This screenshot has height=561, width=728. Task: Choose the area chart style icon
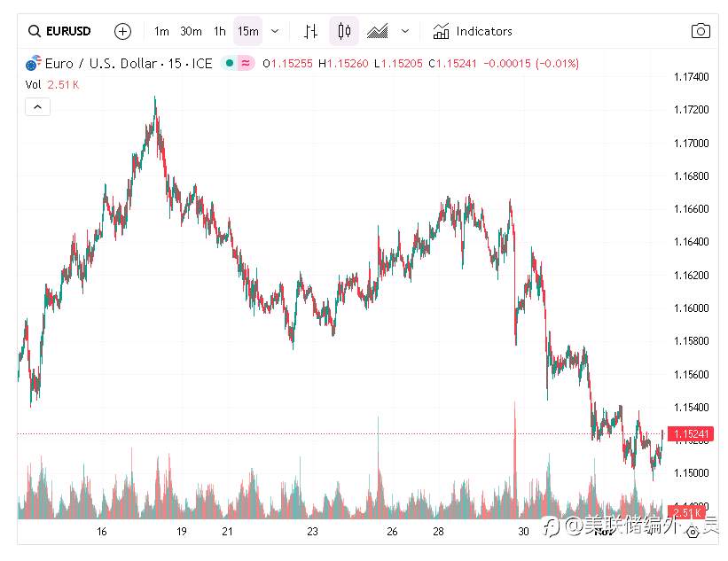tap(378, 31)
